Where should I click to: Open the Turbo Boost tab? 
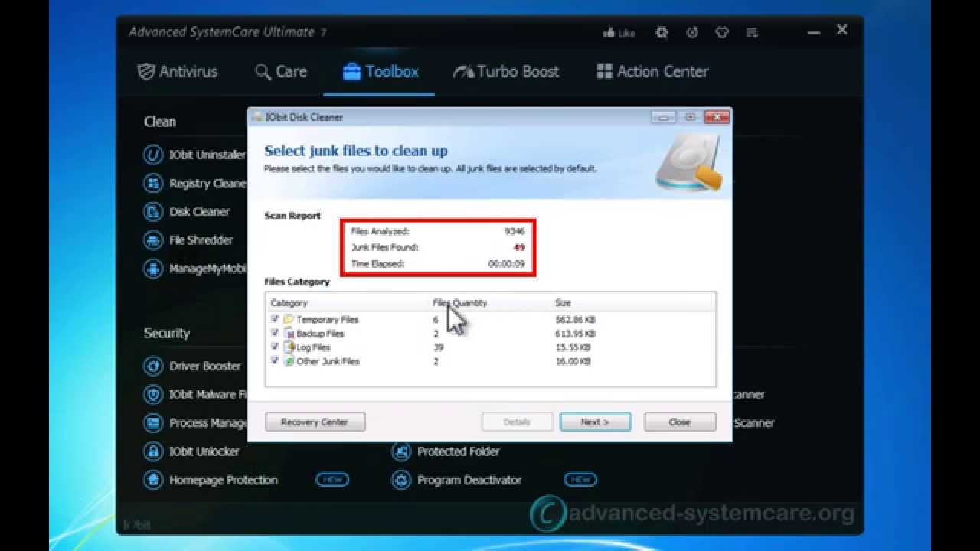click(506, 72)
